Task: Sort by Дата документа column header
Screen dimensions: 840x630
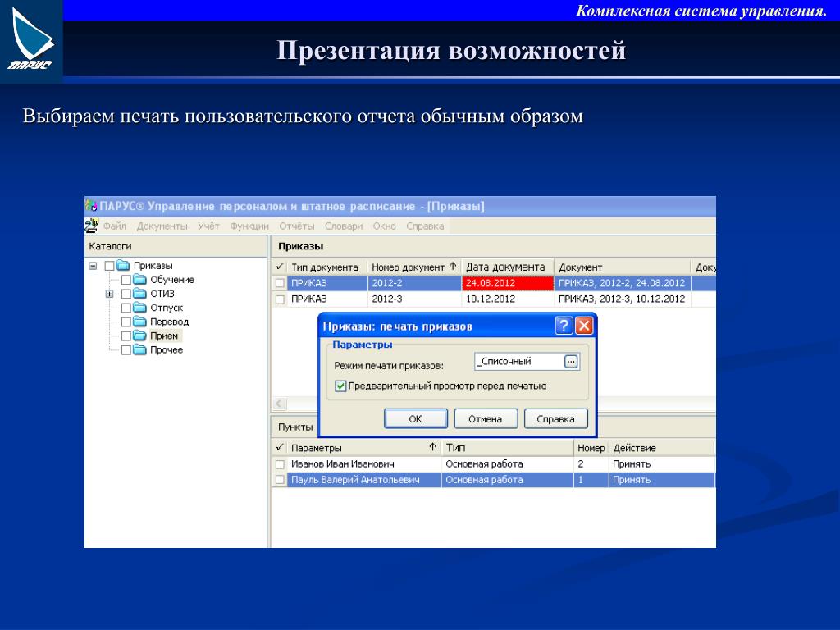Action: tap(507, 267)
